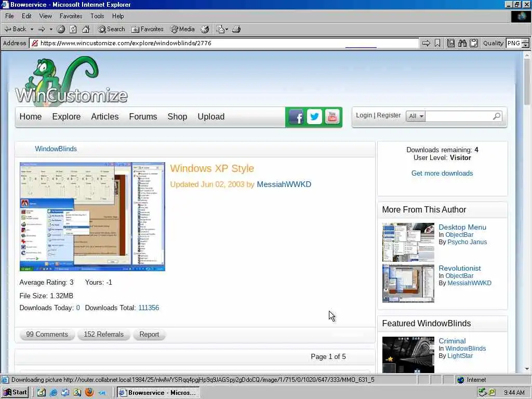532x399 pixels.
Task: Click the Go arrow beside the address bar
Action: point(426,43)
